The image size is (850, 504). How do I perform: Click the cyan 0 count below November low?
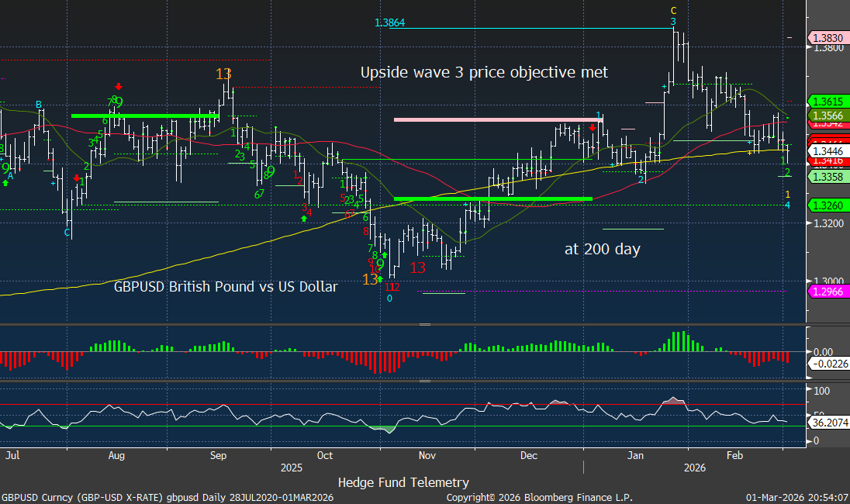pos(389,298)
